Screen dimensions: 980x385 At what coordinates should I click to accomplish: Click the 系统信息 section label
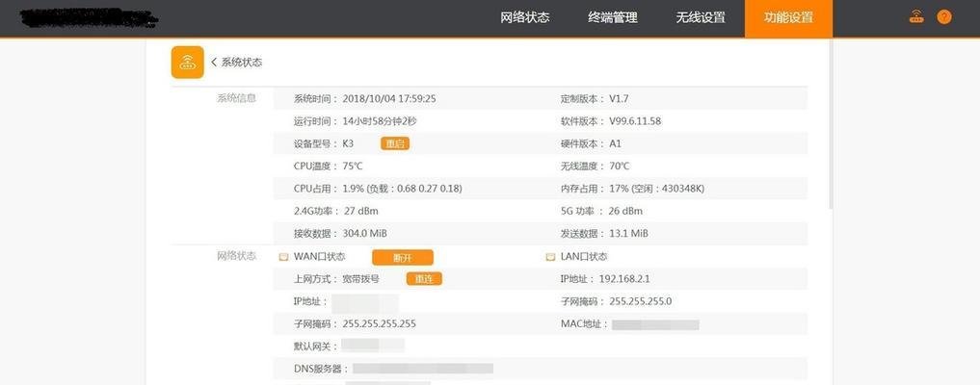click(x=236, y=98)
